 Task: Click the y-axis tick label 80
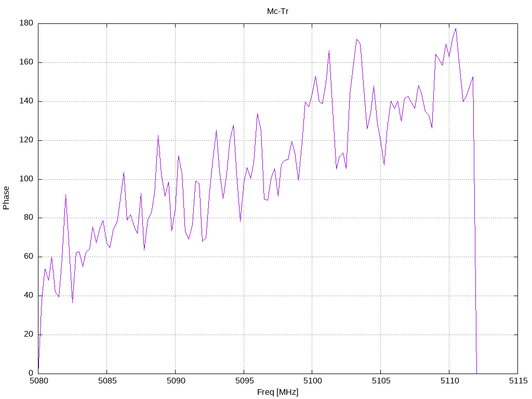(29, 218)
